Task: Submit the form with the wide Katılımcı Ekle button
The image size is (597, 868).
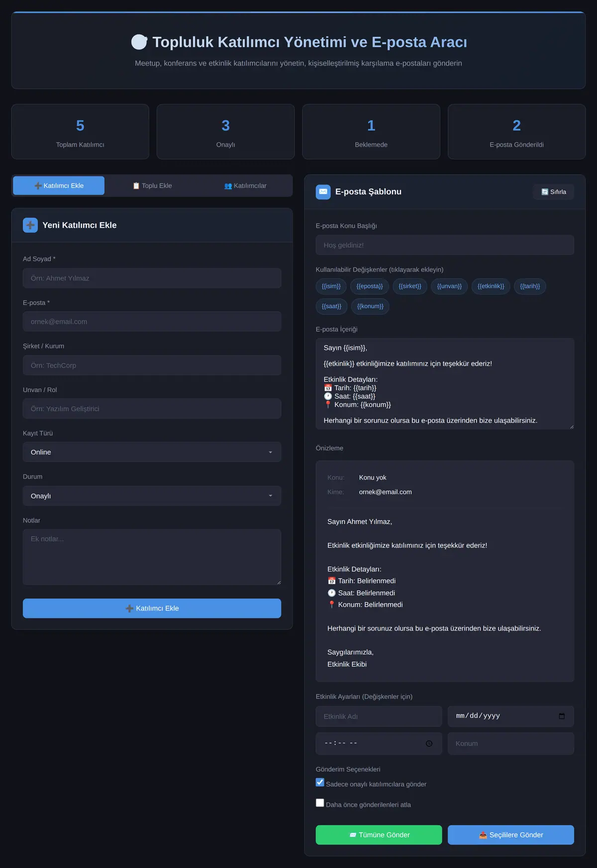Action: [x=152, y=608]
